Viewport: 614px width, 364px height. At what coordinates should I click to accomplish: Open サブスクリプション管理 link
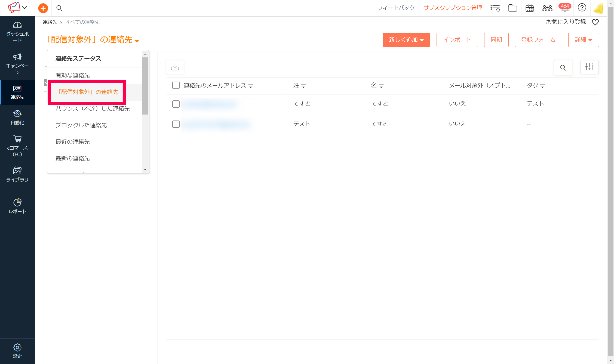[453, 8]
